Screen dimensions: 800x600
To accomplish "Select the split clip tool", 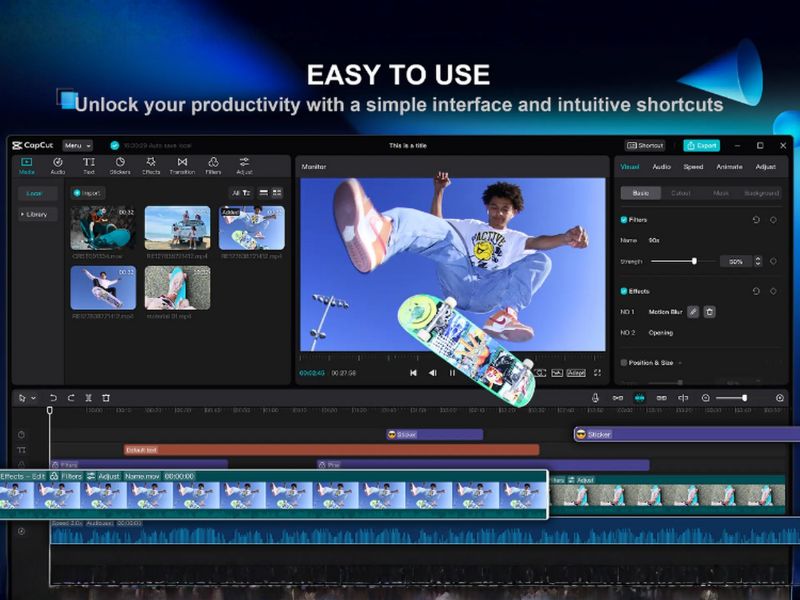I will [x=88, y=398].
